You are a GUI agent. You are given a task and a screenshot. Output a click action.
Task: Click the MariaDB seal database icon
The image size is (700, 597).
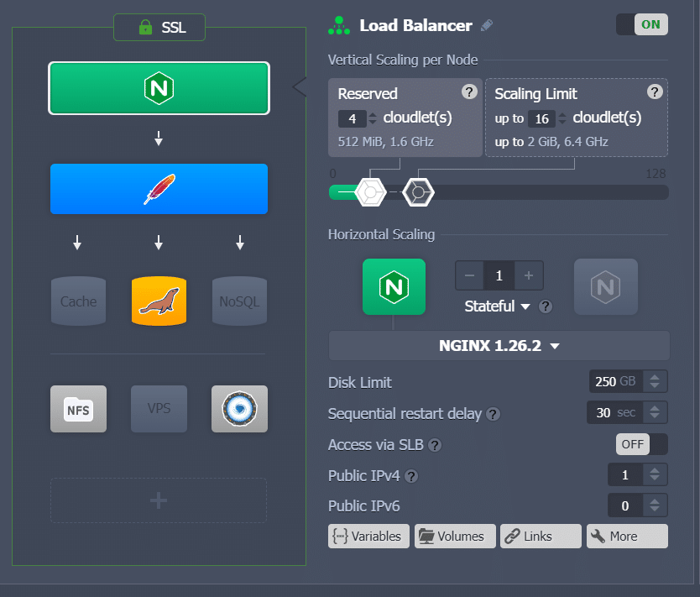tap(159, 301)
